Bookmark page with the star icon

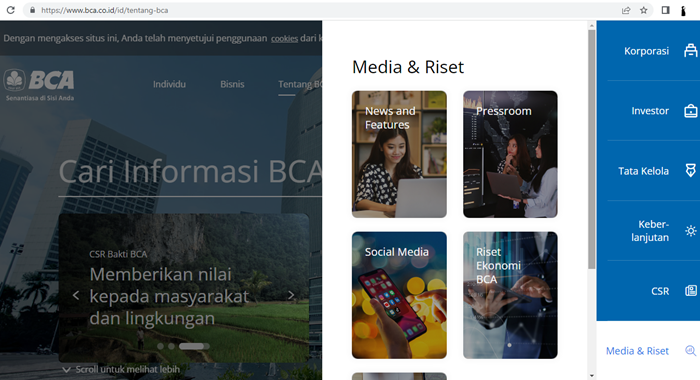point(643,10)
